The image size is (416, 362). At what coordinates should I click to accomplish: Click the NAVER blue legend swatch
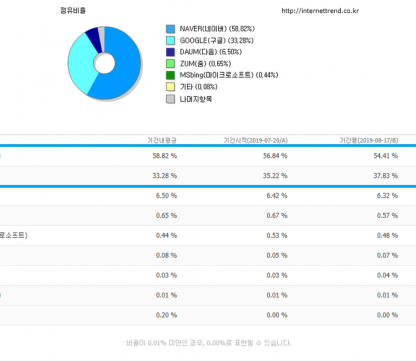pos(170,29)
